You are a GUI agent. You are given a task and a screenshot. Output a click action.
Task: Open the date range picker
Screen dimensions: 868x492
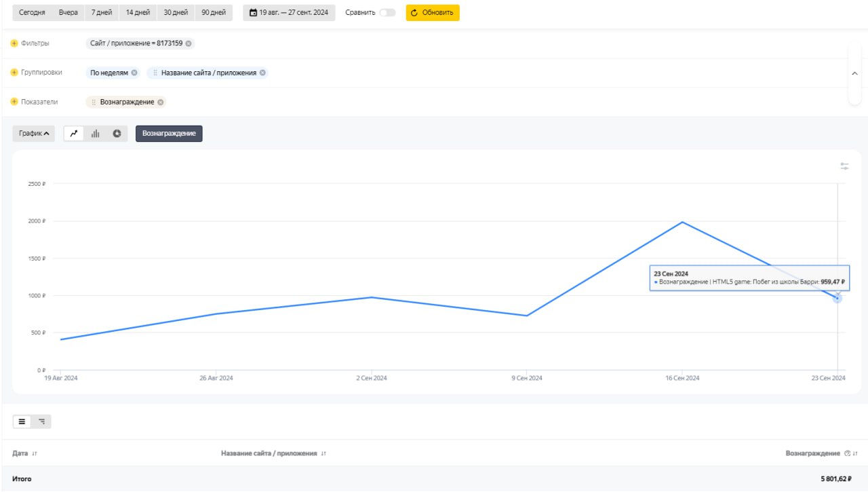tap(289, 12)
